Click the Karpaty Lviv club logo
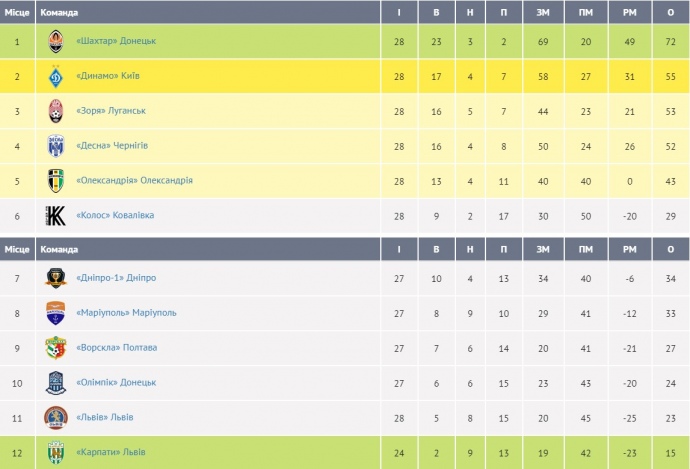The image size is (690, 469). [56, 452]
